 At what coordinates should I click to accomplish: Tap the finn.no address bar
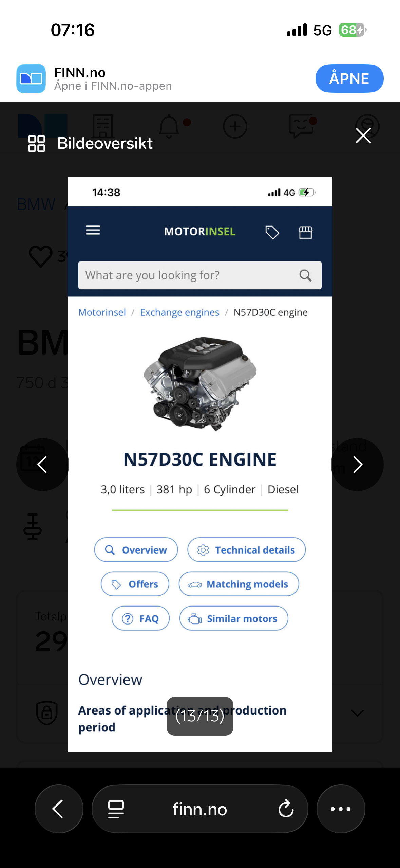tap(200, 809)
